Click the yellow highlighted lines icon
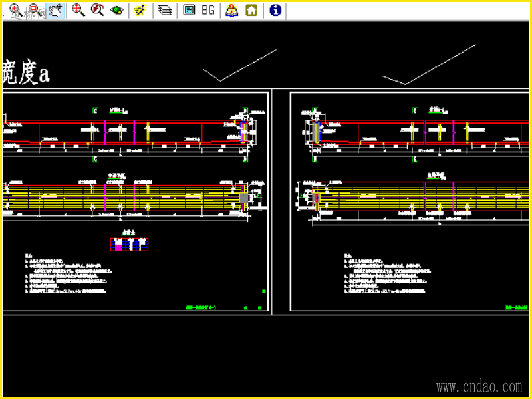Viewport: 532px width, 399px height. (x=140, y=11)
